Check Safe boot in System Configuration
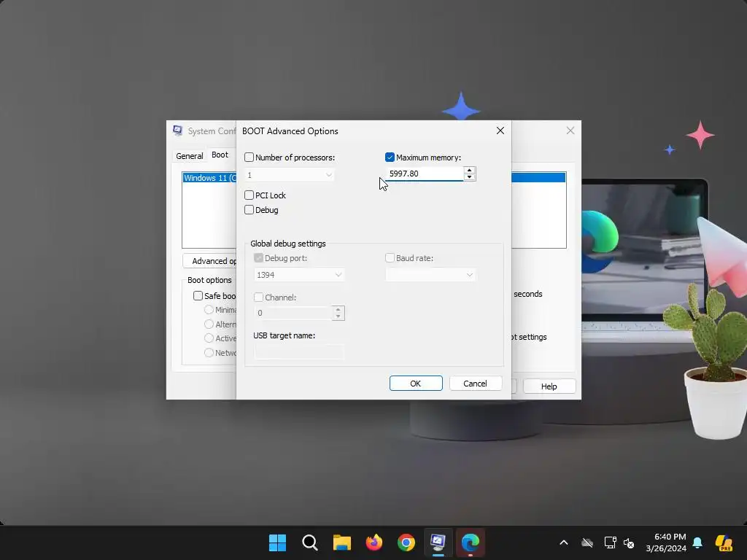The height and width of the screenshot is (560, 747). [x=198, y=296]
